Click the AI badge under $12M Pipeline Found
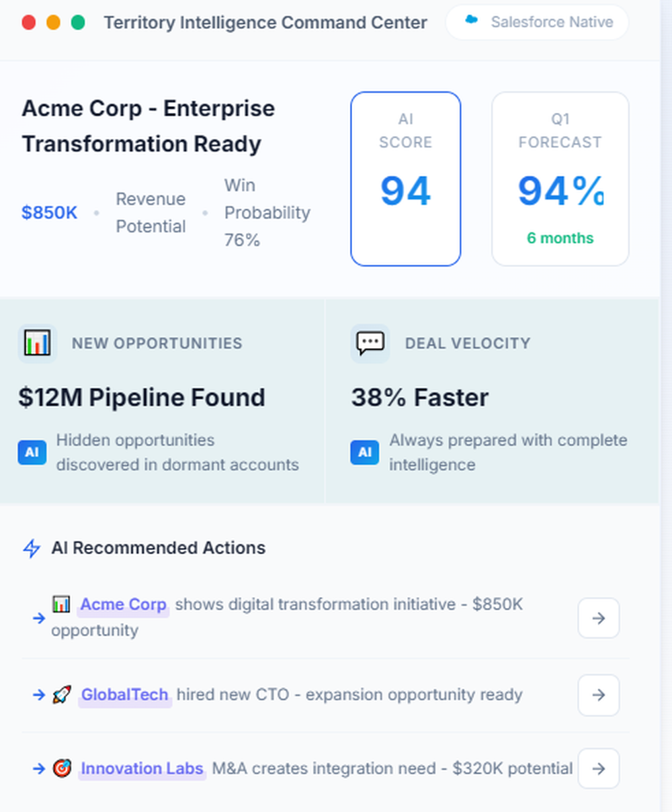The width and height of the screenshot is (672, 812). [x=32, y=453]
